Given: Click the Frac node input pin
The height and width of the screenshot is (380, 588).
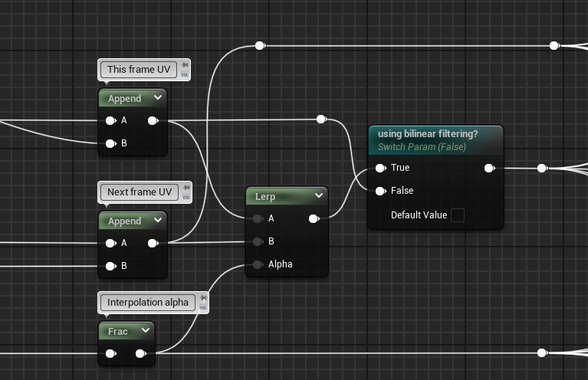Looking at the screenshot, I should [x=110, y=353].
